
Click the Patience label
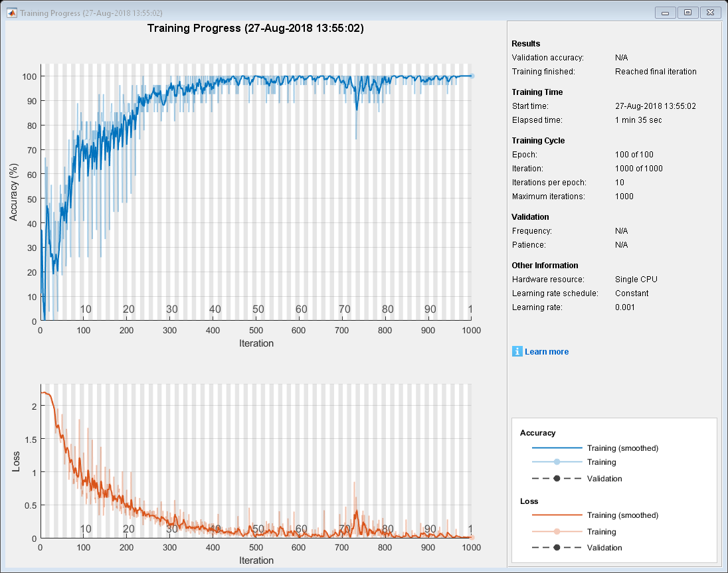pyautogui.click(x=529, y=244)
